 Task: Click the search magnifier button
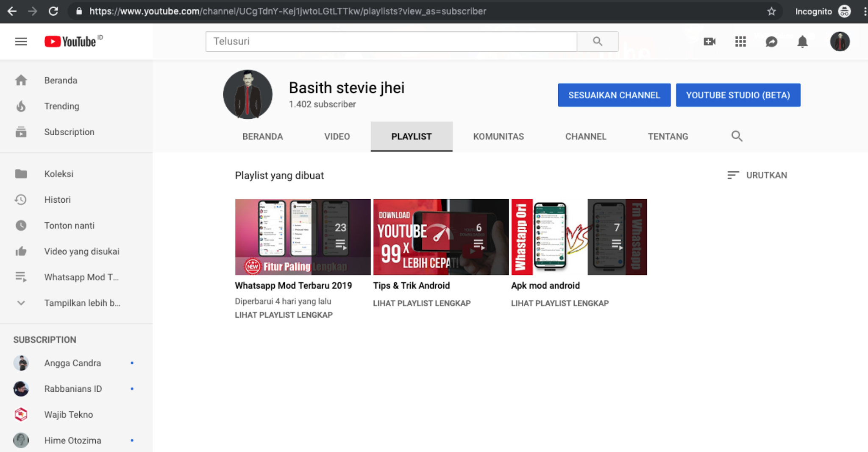pyautogui.click(x=598, y=41)
